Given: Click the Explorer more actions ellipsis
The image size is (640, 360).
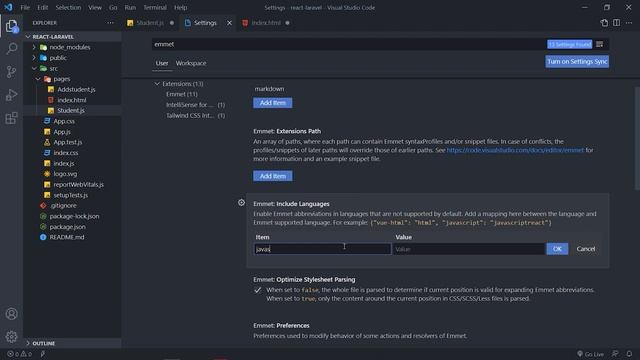Looking at the screenshot, I should 110,23.
